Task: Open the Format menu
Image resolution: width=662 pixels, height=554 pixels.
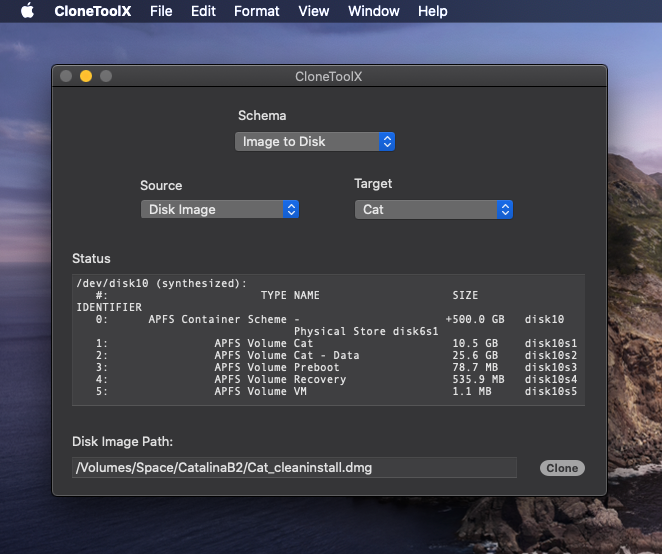Action: pyautogui.click(x=256, y=11)
